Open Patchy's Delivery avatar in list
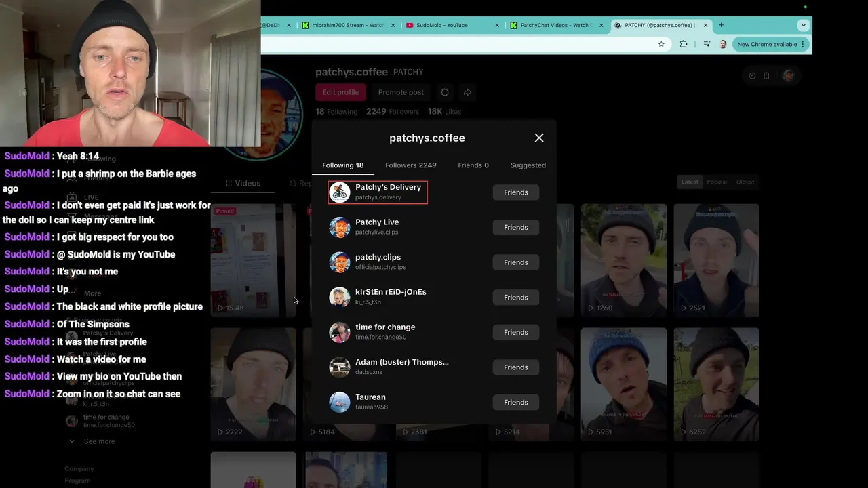This screenshot has width=868, height=488. [340, 192]
